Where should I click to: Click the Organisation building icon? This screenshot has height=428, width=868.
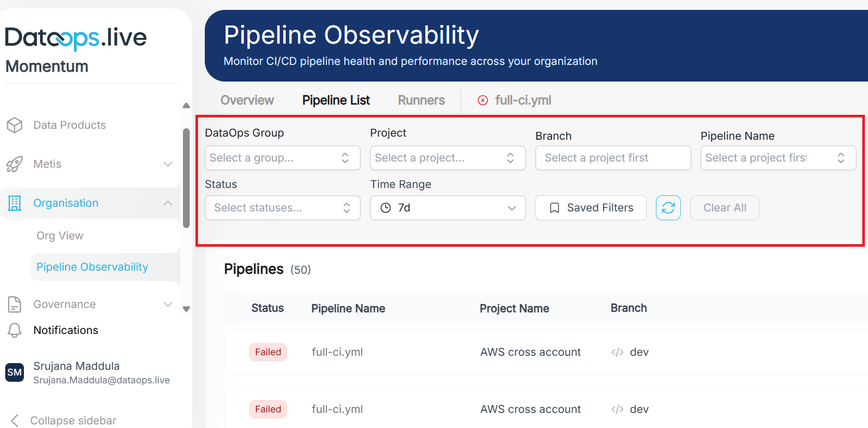coord(15,203)
